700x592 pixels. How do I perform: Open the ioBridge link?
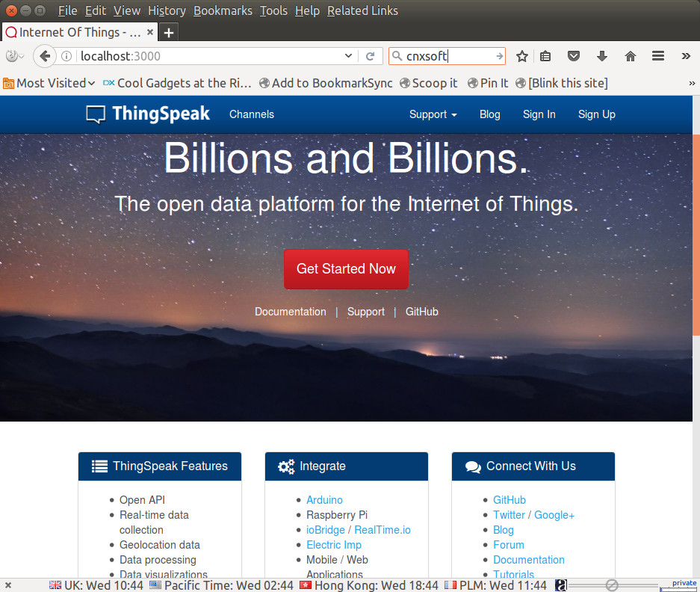point(326,530)
